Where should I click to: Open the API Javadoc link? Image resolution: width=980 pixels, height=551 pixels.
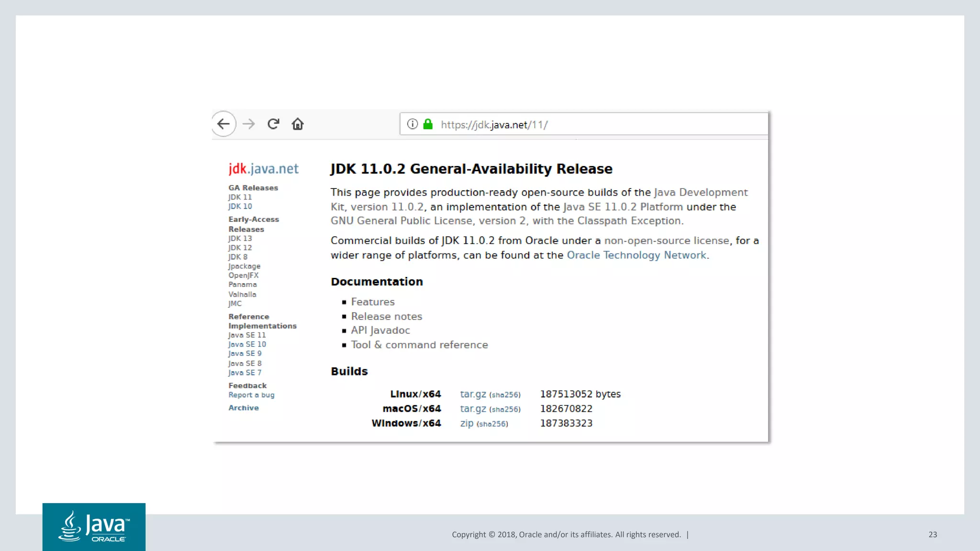380,331
